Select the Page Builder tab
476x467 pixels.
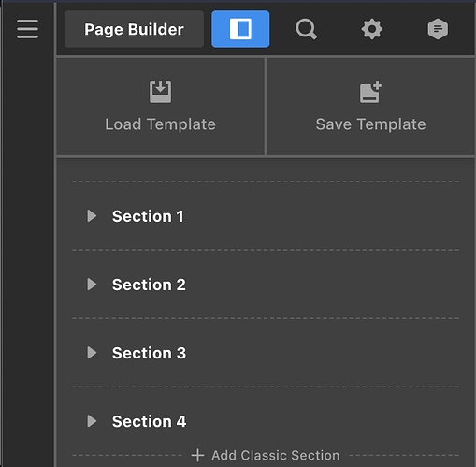[134, 29]
